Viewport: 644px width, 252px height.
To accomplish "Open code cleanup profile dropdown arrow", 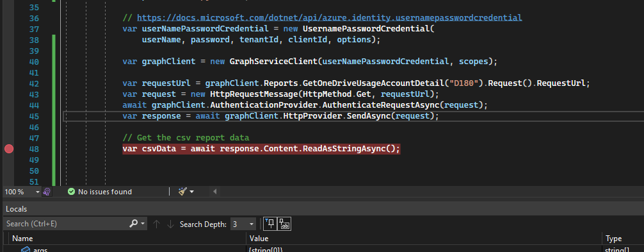I will pos(191,192).
